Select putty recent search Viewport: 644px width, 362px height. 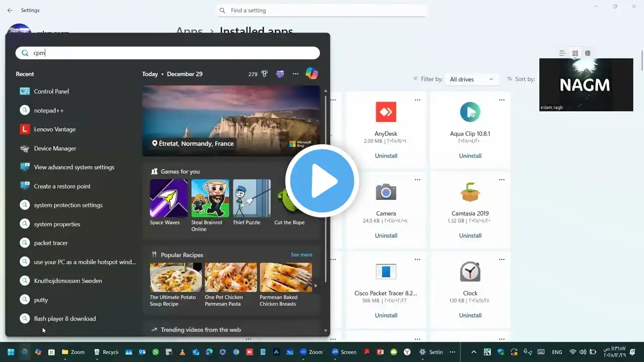click(41, 300)
